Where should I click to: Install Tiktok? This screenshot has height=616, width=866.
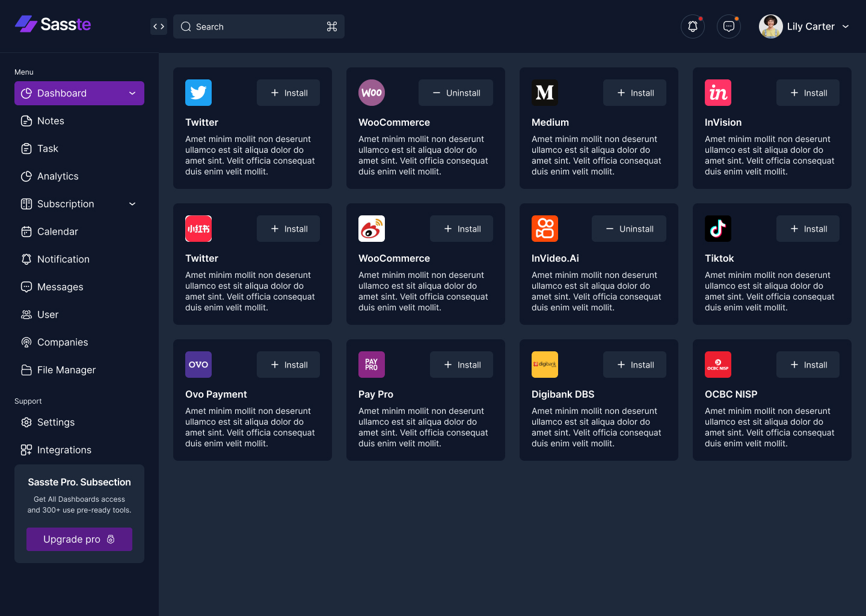(x=808, y=229)
